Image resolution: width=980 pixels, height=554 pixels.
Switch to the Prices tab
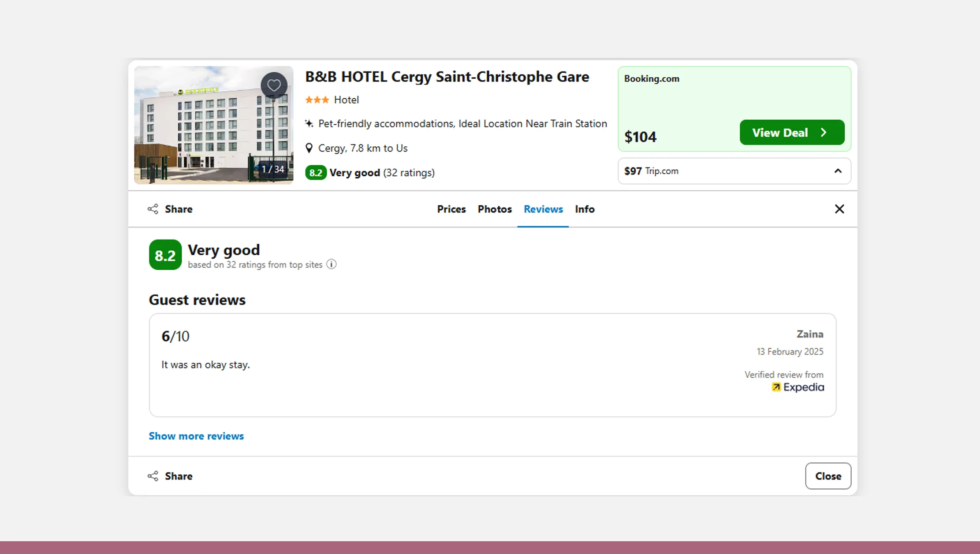click(451, 209)
